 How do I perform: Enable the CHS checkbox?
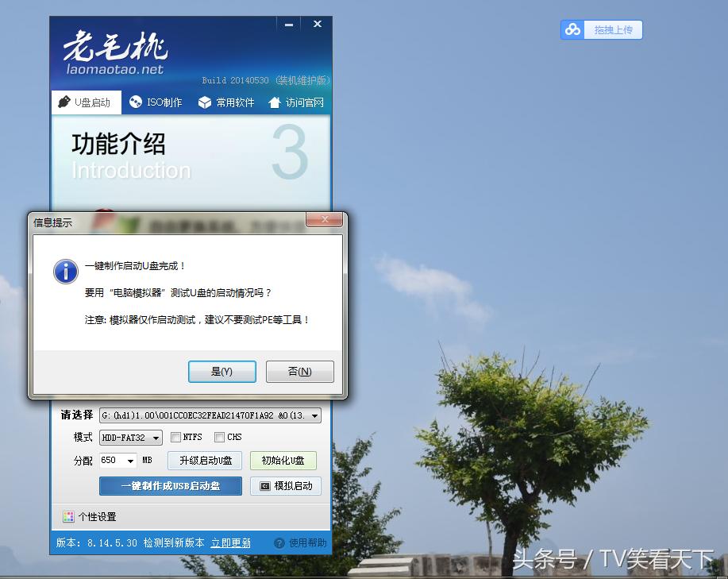219,437
